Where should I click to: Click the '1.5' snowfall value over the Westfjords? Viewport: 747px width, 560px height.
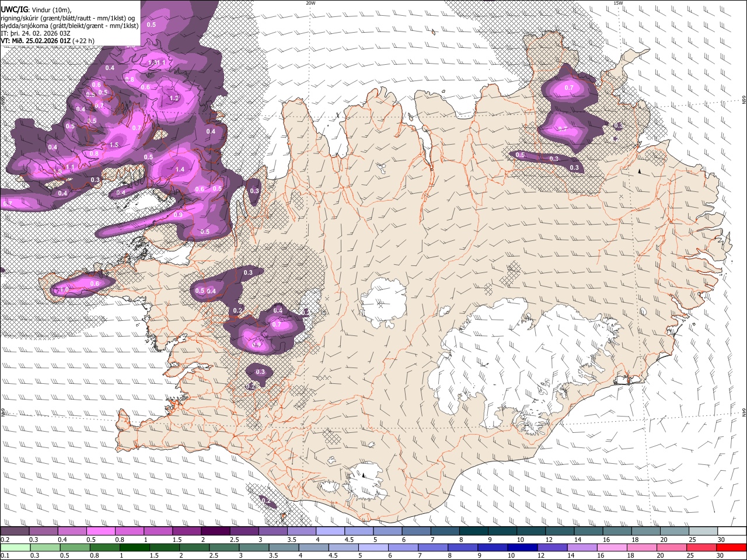point(114,145)
